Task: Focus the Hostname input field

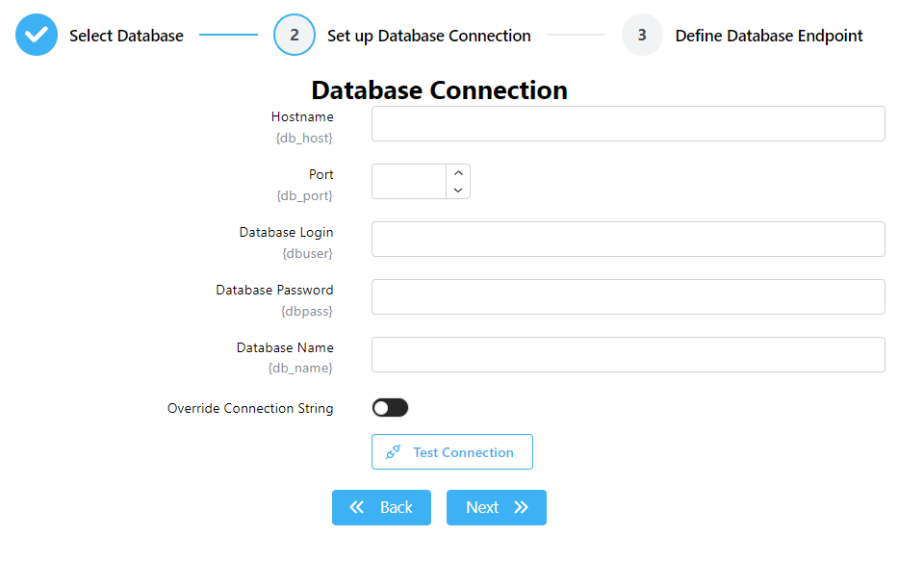Action: (628, 124)
